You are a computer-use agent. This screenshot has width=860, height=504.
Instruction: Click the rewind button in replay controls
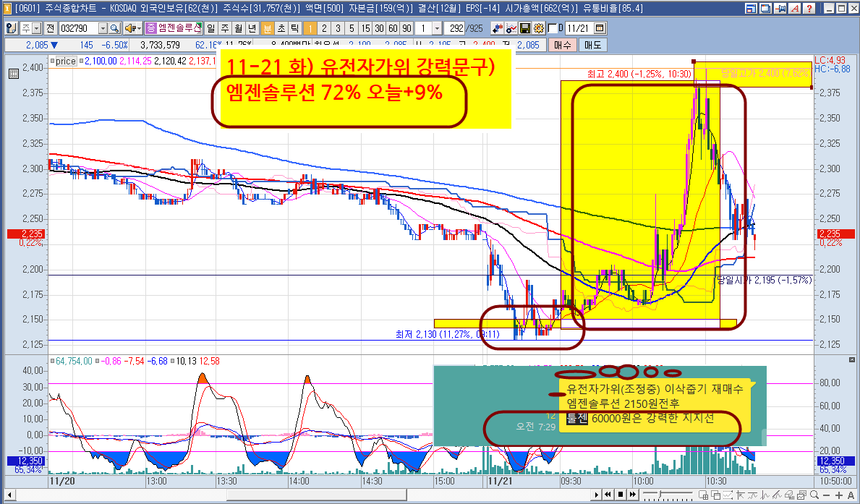[x=608, y=495]
